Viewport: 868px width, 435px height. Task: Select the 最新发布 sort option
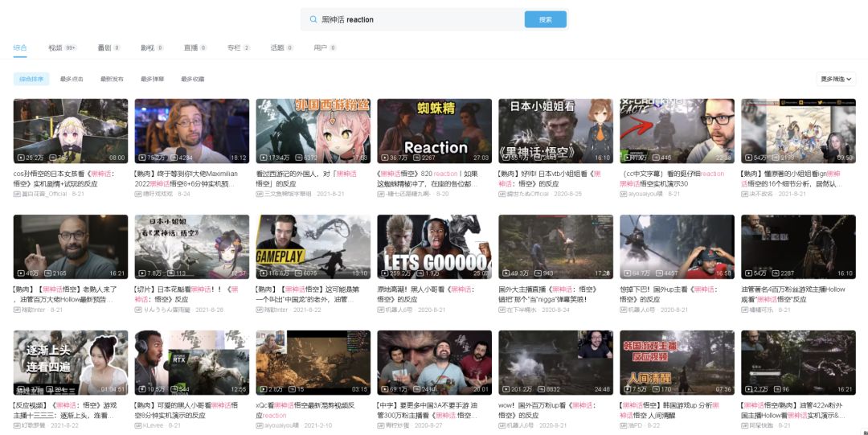pyautogui.click(x=112, y=80)
